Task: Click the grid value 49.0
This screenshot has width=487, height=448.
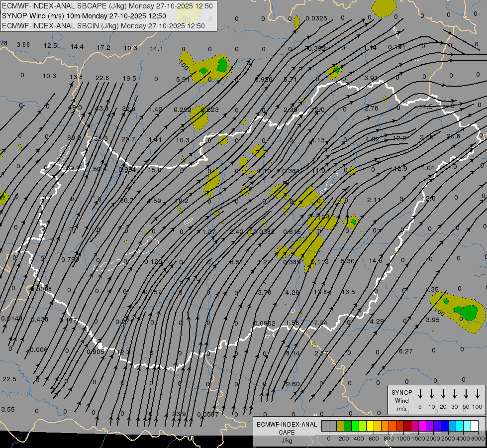Action: pyautogui.click(x=75, y=107)
